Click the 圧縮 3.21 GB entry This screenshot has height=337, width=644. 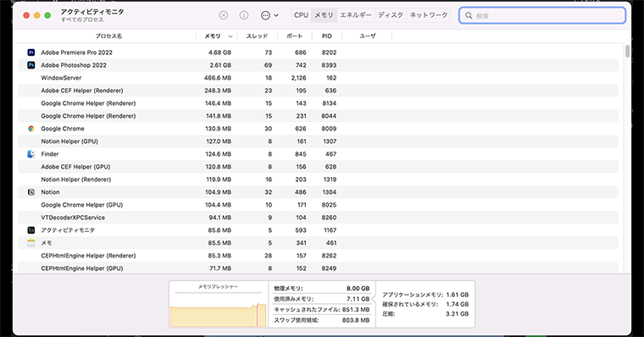click(425, 314)
